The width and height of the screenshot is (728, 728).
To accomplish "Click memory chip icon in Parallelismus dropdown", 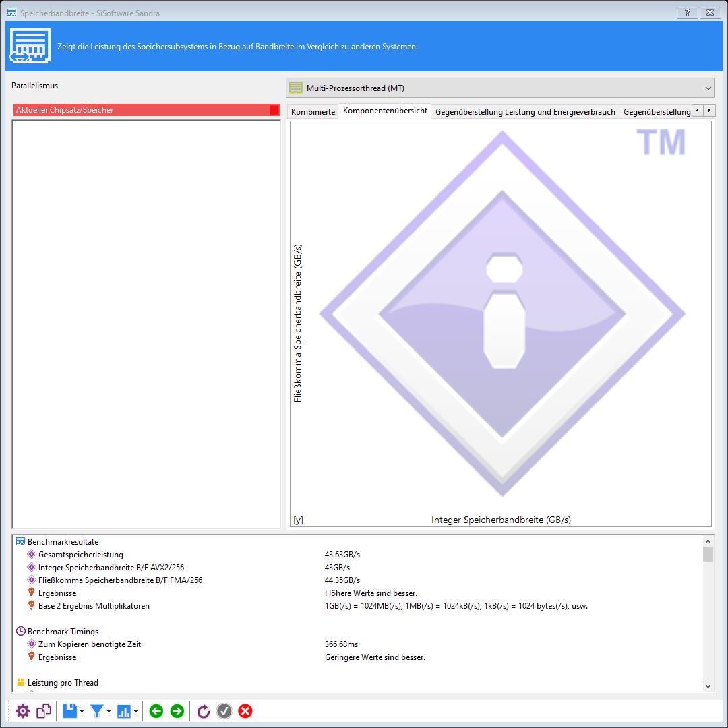I will [296, 88].
